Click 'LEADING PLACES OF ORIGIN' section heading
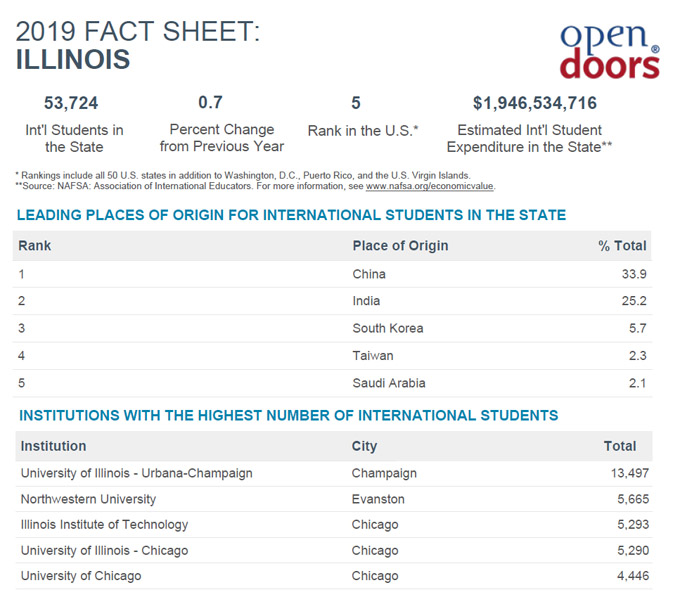 (291, 215)
